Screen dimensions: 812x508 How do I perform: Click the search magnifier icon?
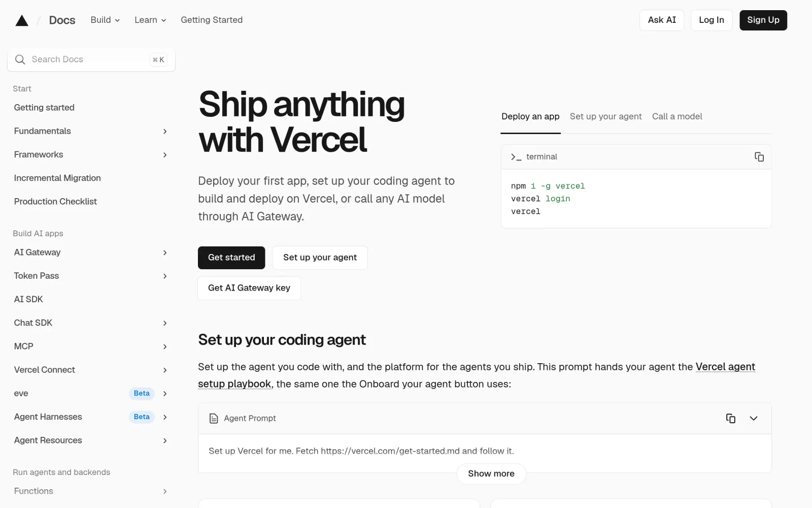[20, 59]
